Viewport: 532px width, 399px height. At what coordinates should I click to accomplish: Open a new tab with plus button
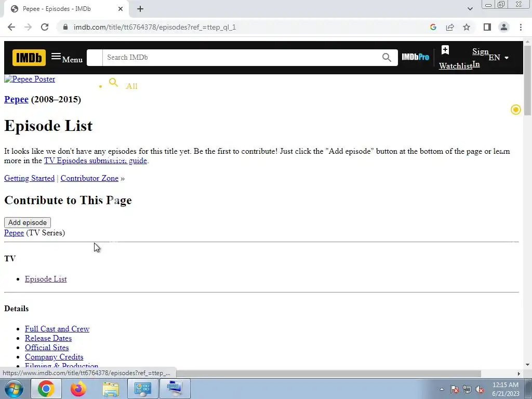140,9
